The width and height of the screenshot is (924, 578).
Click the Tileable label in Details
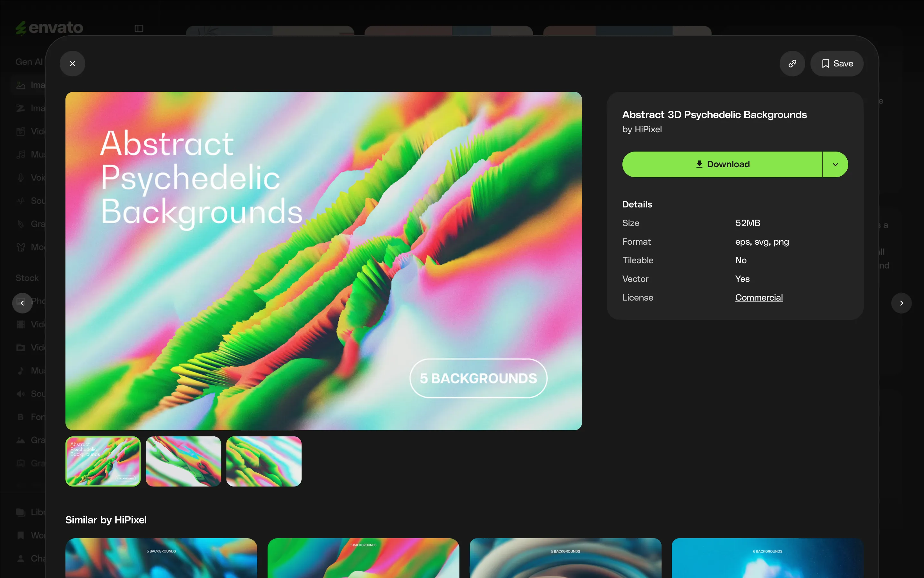(x=637, y=260)
